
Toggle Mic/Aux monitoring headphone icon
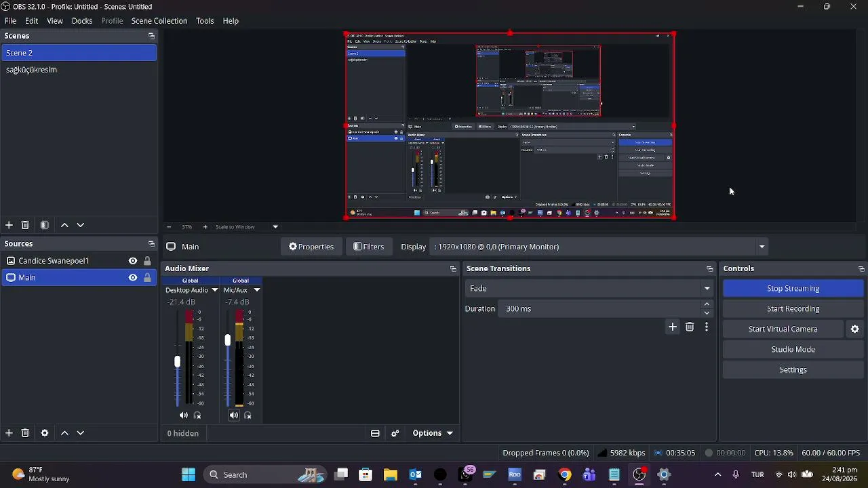(248, 415)
